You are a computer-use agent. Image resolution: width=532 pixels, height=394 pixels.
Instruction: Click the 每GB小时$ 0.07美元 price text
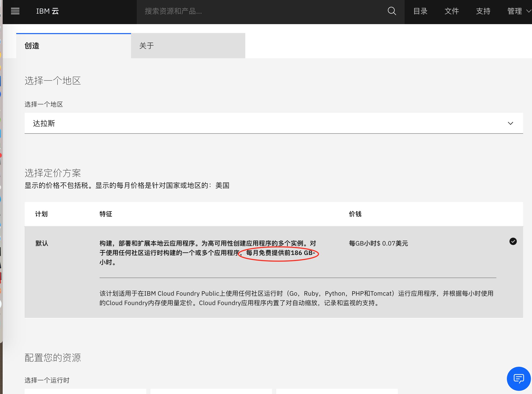[378, 243]
